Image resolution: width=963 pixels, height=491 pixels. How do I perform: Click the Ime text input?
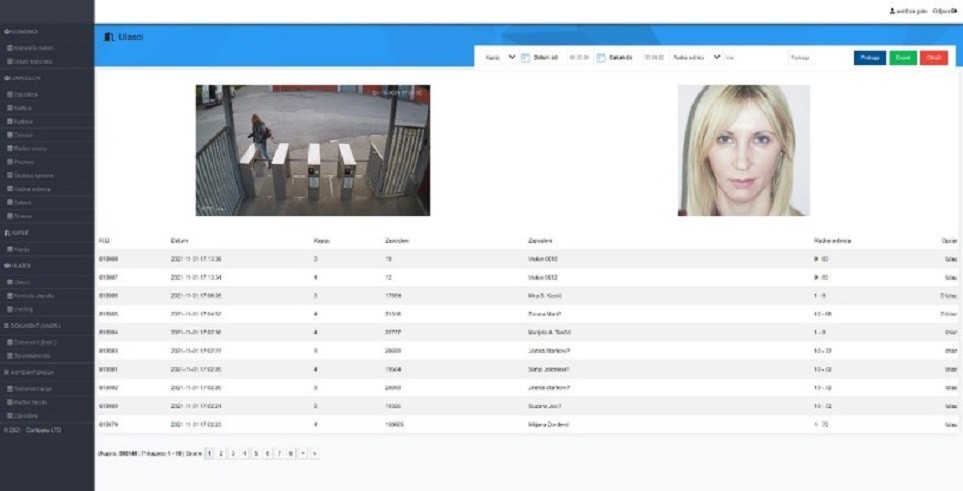[x=755, y=58]
